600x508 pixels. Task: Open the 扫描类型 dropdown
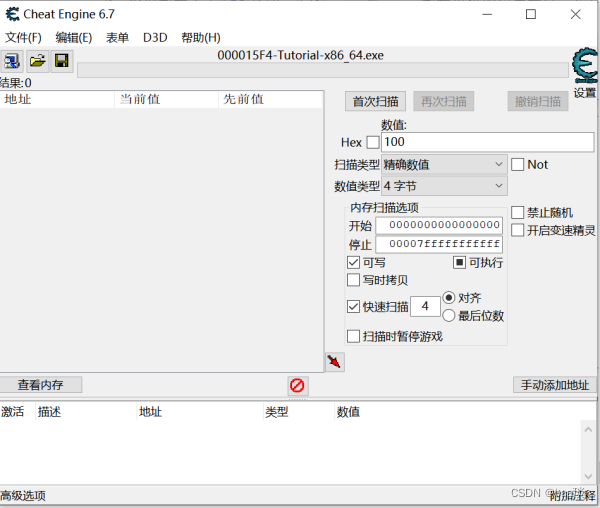[444, 164]
